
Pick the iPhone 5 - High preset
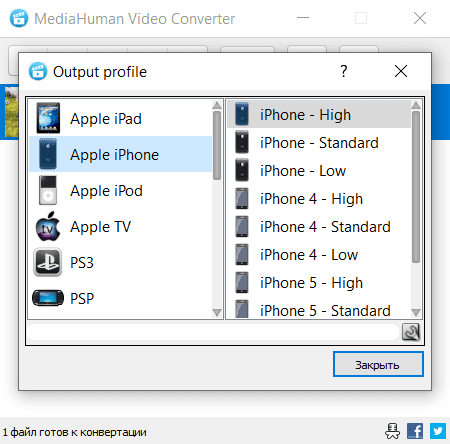[319, 283]
